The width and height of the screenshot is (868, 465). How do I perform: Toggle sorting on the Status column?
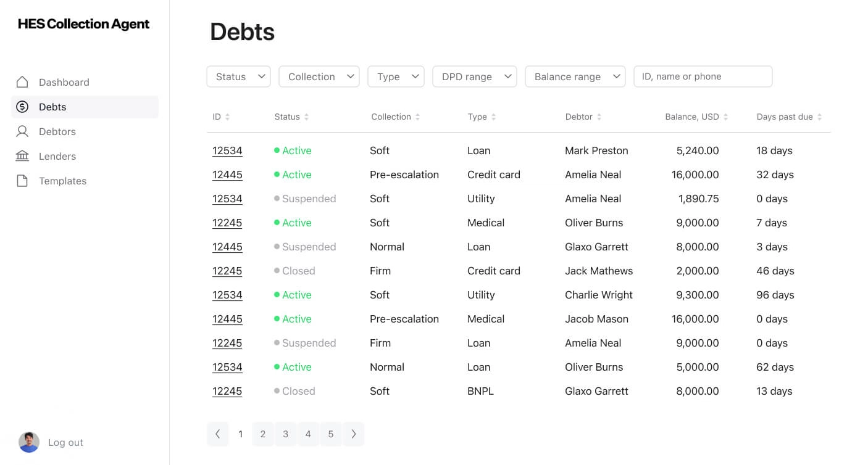coord(306,117)
